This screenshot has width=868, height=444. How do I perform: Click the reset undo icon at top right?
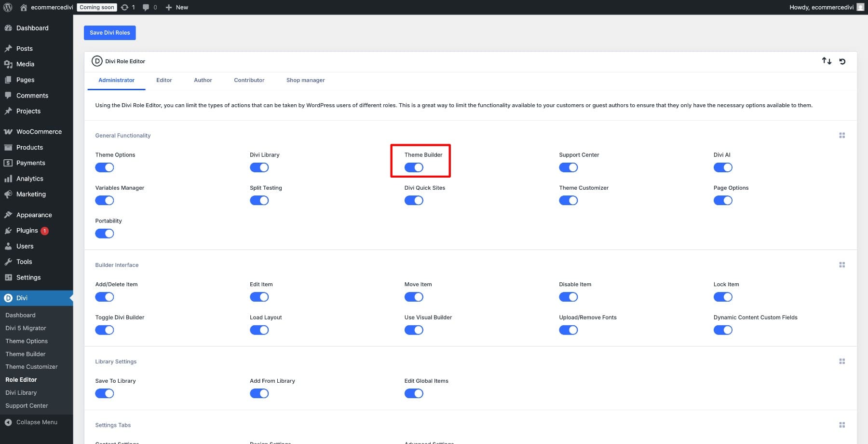[x=842, y=61]
